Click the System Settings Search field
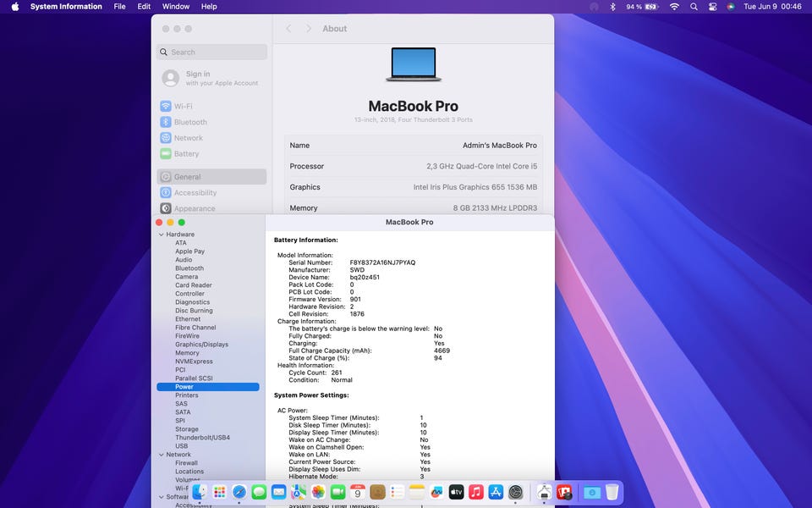The height and width of the screenshot is (508, 812). point(211,52)
